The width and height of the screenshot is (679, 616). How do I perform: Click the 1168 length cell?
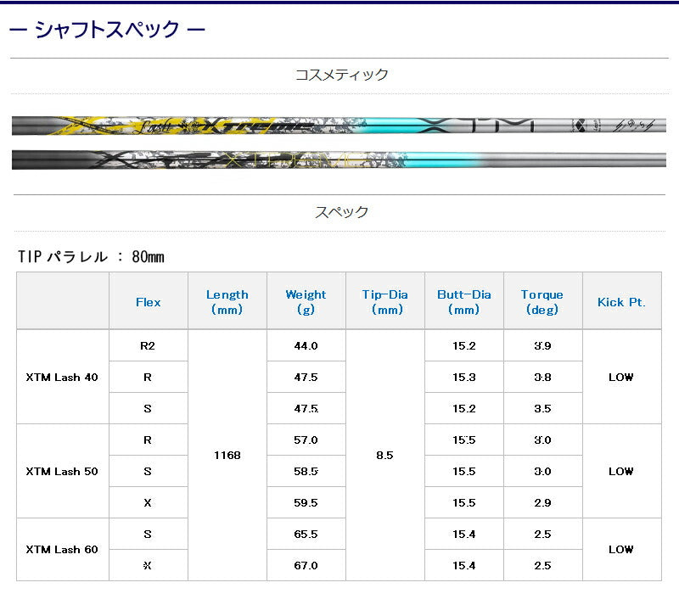tap(227, 455)
